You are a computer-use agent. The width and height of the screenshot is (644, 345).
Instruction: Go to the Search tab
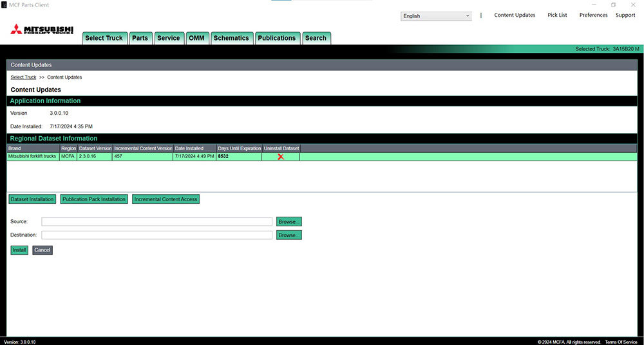tap(316, 38)
